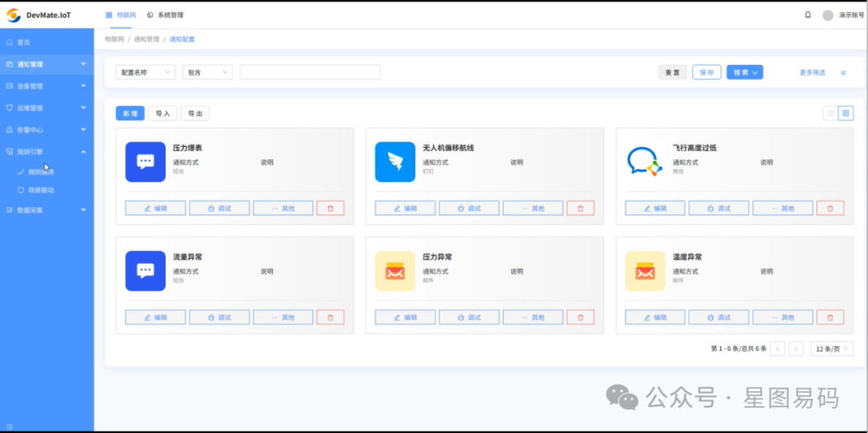Click the 重置 button

click(673, 72)
